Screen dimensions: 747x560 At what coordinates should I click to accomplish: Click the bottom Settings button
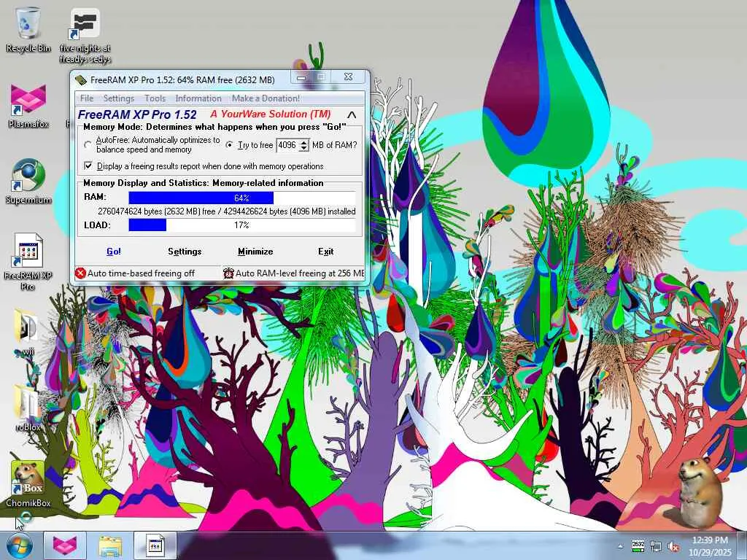pyautogui.click(x=185, y=251)
